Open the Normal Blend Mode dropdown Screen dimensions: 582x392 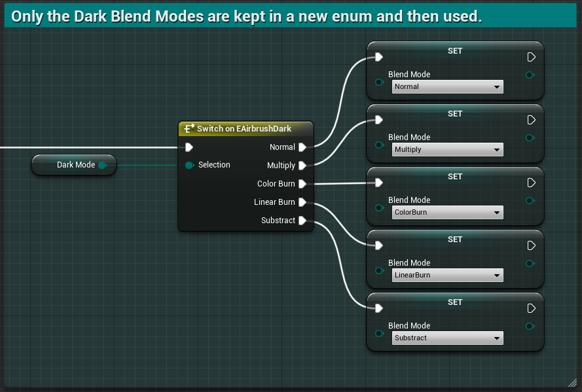(447, 86)
